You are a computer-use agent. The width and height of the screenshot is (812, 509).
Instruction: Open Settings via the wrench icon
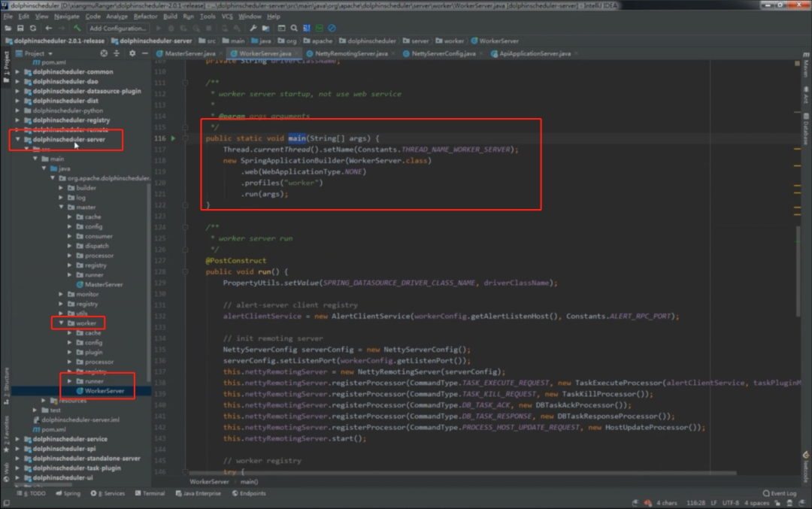pos(253,28)
